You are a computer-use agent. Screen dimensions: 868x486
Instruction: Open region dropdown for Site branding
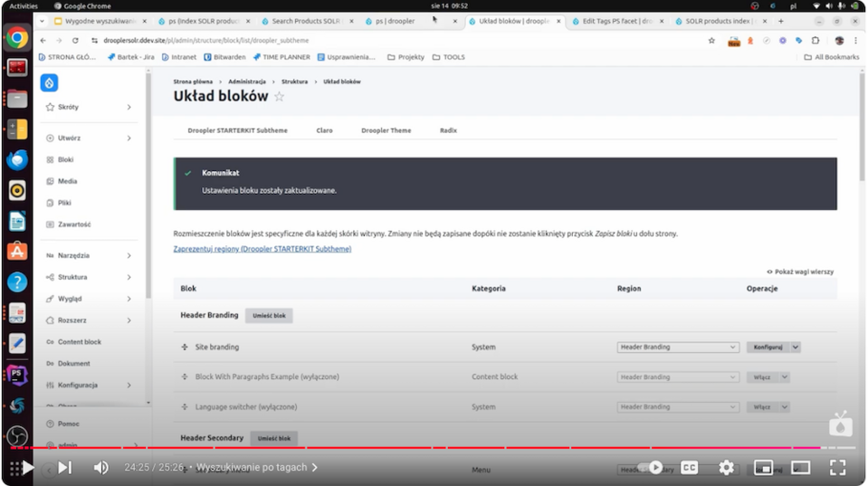click(678, 347)
